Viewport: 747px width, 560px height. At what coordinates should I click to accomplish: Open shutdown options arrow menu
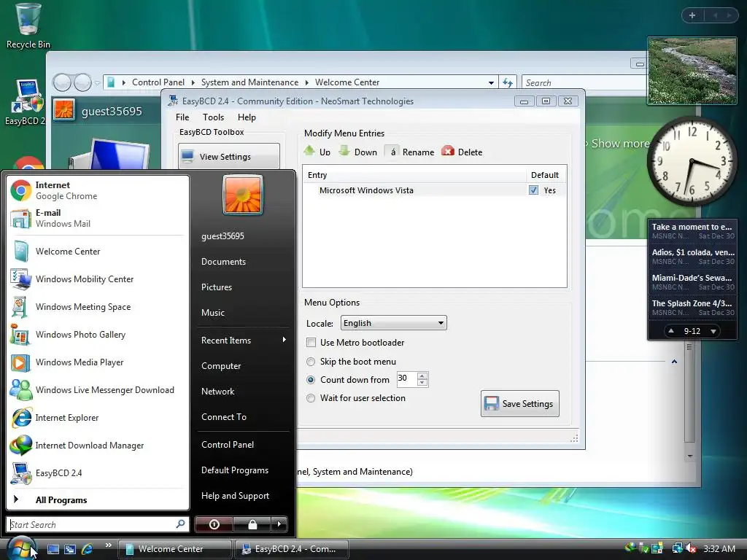point(279,524)
